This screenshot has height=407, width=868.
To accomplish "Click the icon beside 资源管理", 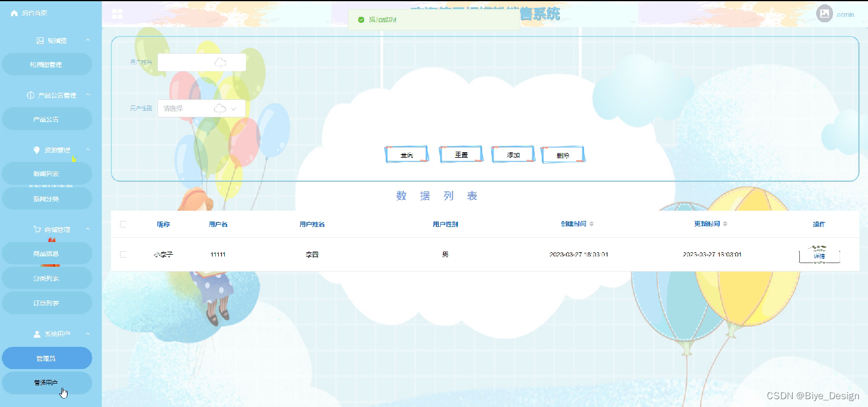I will tap(37, 151).
